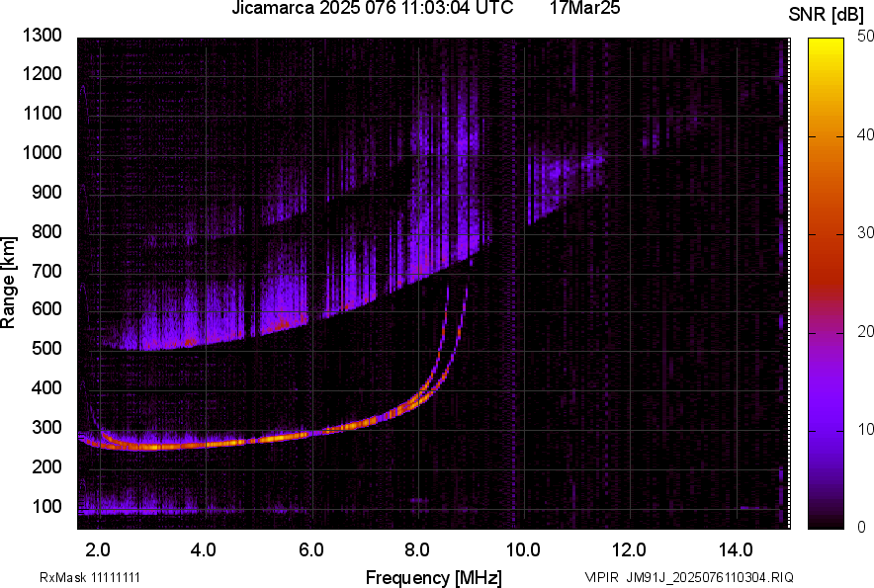Click the VIPIR JM91J file name text
874x588 pixels.
tap(689, 577)
